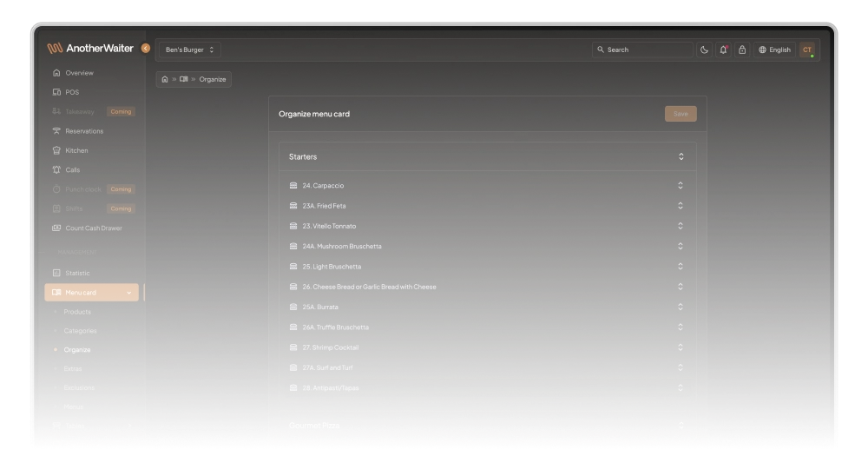The height and width of the screenshot is (463, 868).
Task: Click the Save button
Action: pyautogui.click(x=681, y=114)
